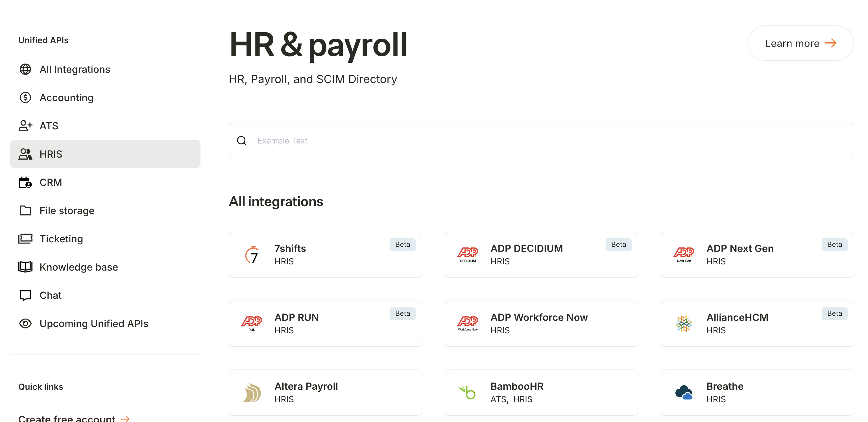Click the ticket icon beside Ticketing
The height and width of the screenshot is (422, 868).
[25, 239]
